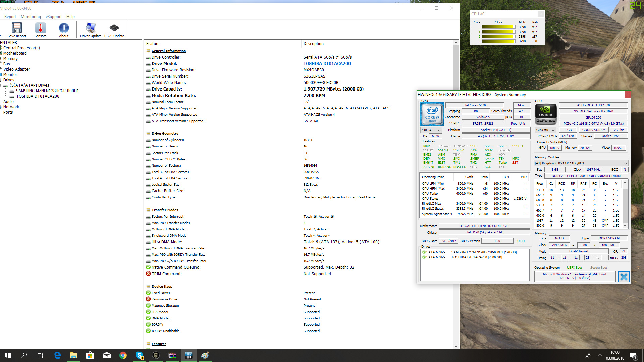The width and height of the screenshot is (644, 362).
Task: Click the TOSHIBA DT01ACA200 drive model link
Action: [327, 64]
